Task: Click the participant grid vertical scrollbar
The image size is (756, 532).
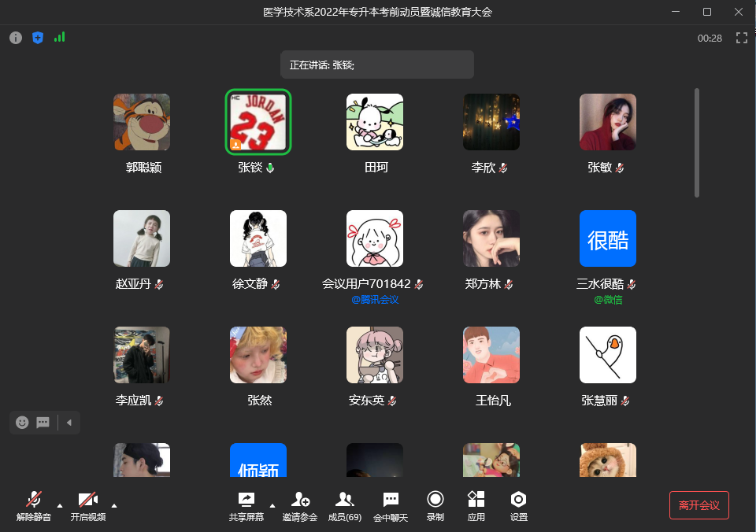Action: coord(696,142)
